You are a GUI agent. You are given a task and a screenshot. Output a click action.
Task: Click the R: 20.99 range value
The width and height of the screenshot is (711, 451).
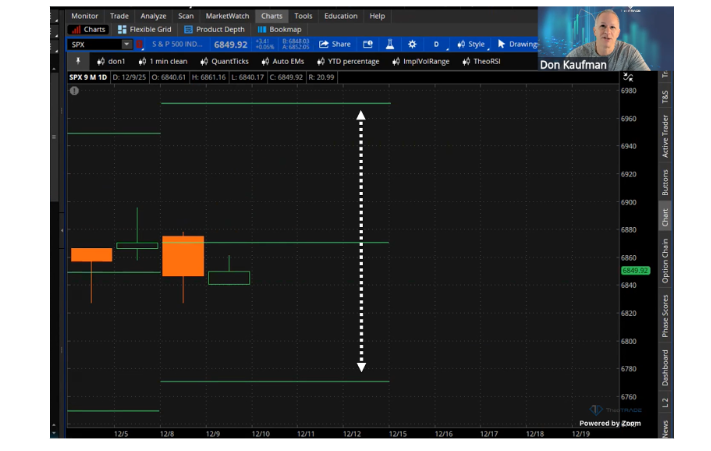(x=321, y=77)
